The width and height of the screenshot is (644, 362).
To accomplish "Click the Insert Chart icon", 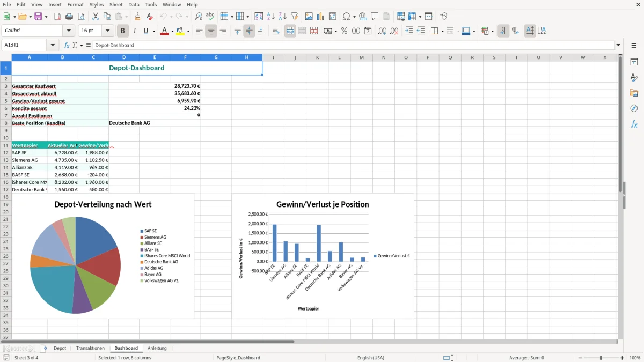I will click(321, 17).
